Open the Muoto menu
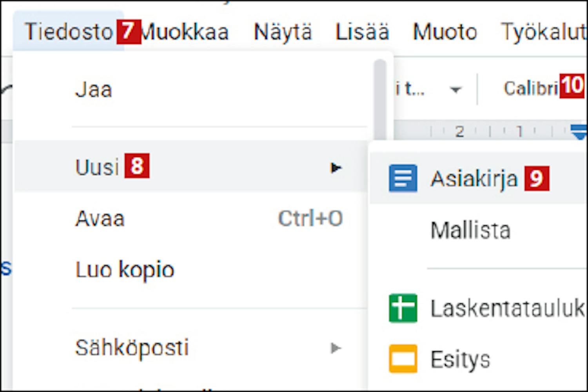 tap(445, 31)
